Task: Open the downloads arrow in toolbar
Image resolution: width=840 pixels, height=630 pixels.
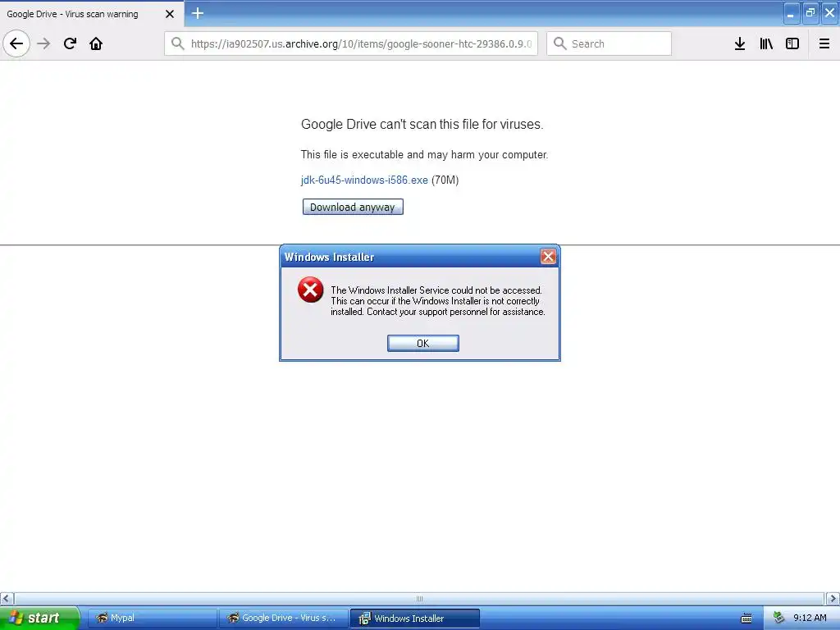Action: click(740, 43)
